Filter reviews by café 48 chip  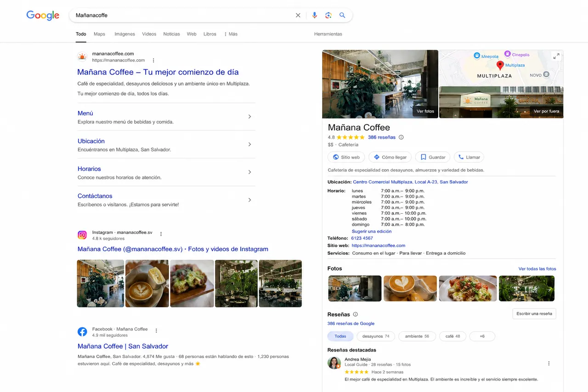click(452, 336)
